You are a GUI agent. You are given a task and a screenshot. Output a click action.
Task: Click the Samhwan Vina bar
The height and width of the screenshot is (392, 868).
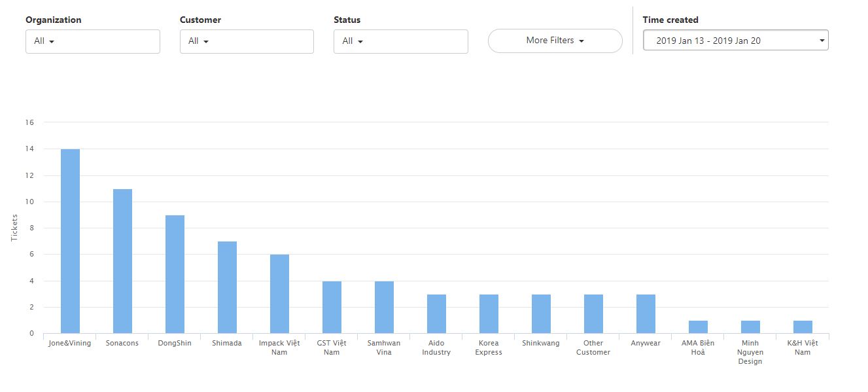pyautogui.click(x=384, y=308)
